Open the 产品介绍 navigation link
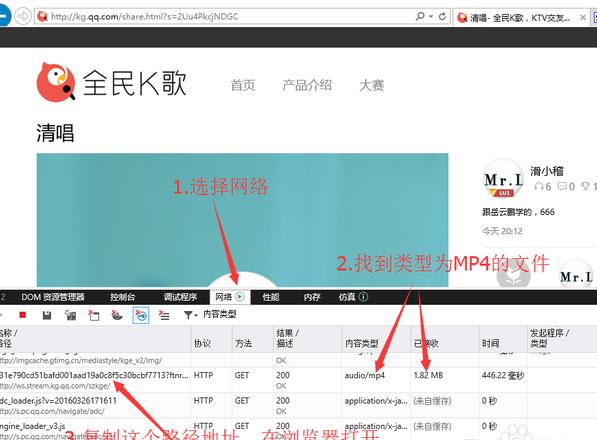 (307, 85)
